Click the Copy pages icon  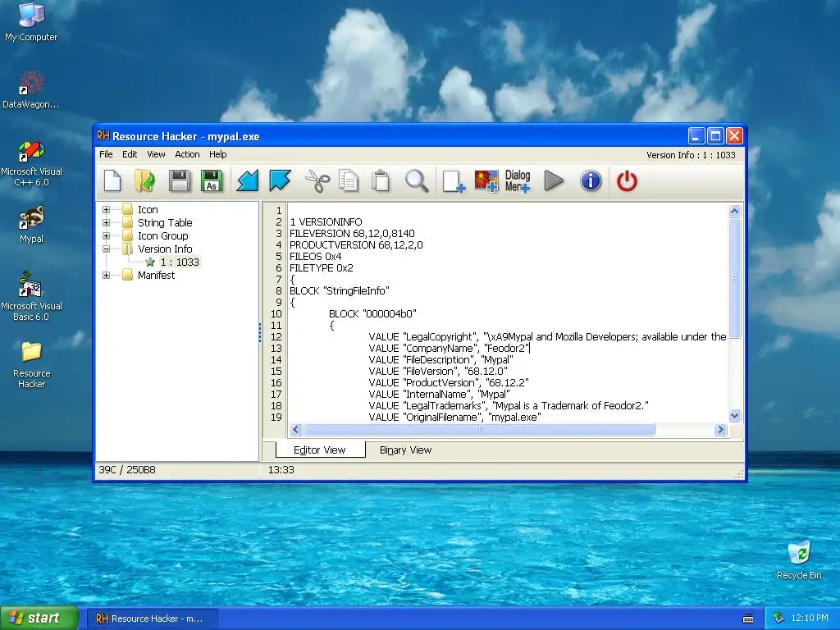coord(349,180)
